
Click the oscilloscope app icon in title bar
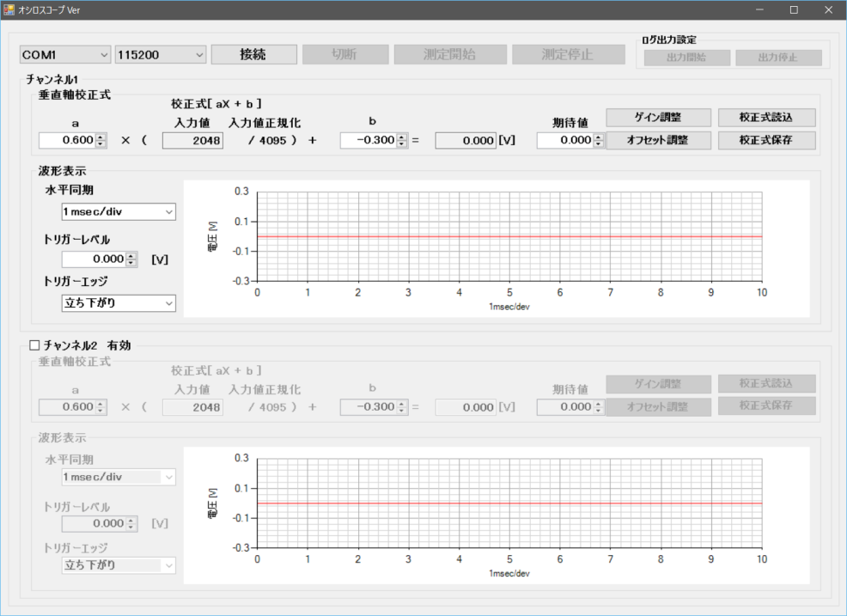(9, 9)
